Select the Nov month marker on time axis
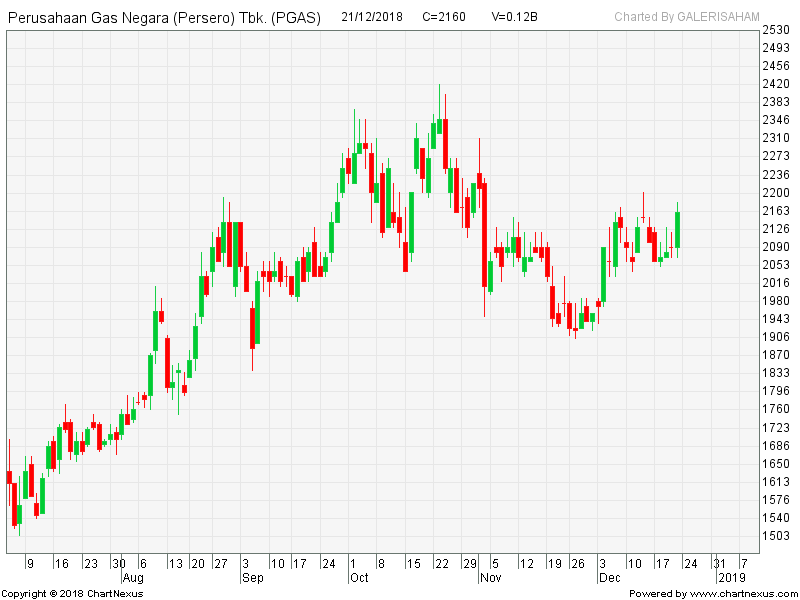This screenshot has width=800, height=600. (x=490, y=578)
